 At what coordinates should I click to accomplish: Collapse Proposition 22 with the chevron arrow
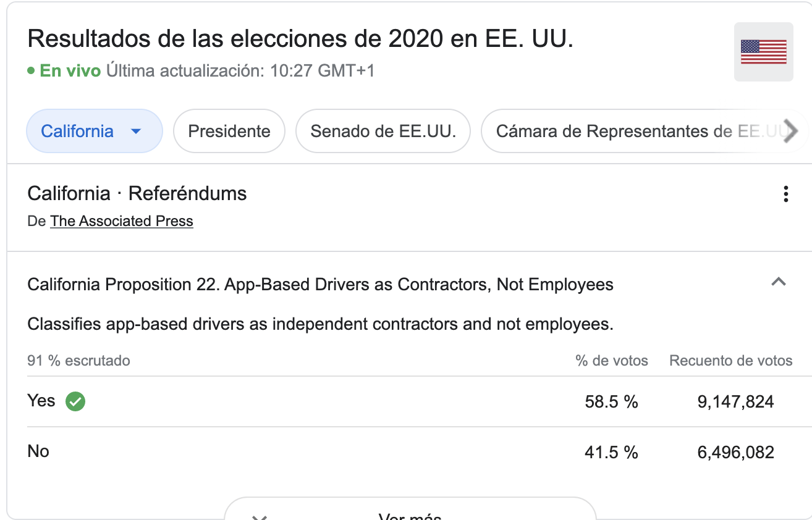coord(779,282)
